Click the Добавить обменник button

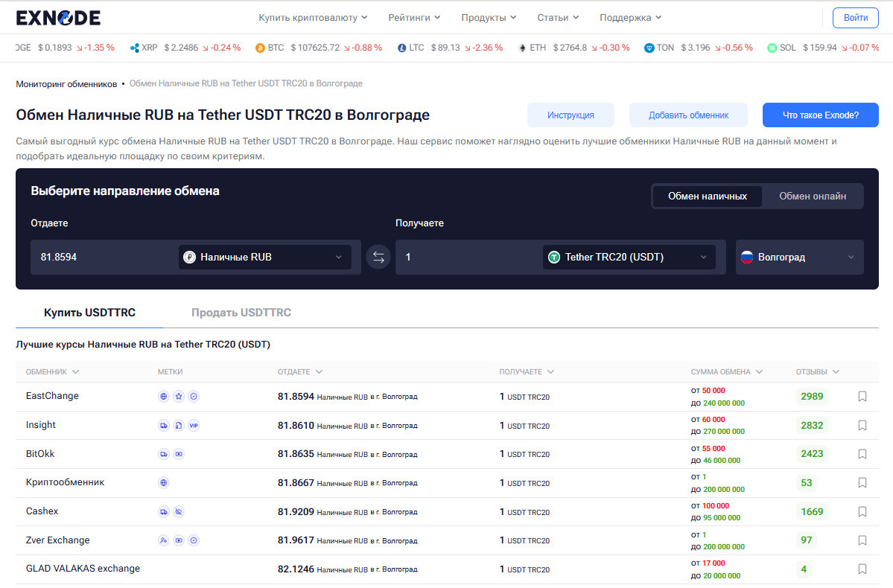coord(688,115)
